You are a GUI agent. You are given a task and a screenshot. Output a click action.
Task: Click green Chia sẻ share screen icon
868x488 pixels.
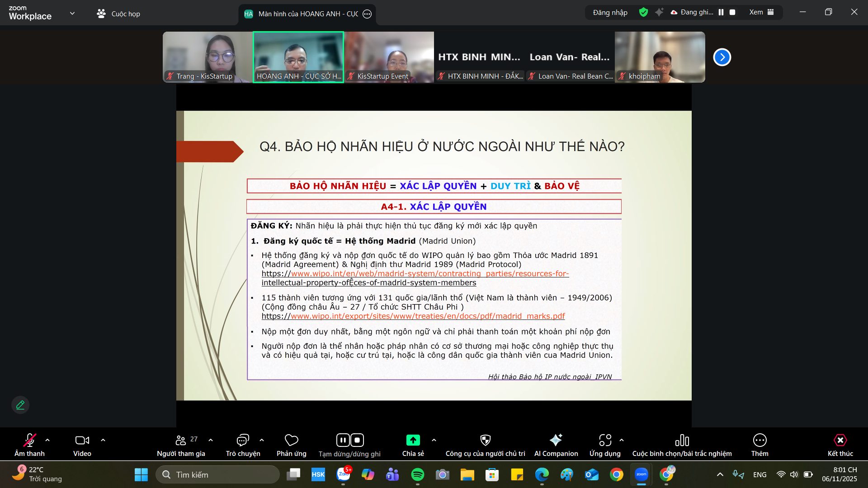(413, 440)
